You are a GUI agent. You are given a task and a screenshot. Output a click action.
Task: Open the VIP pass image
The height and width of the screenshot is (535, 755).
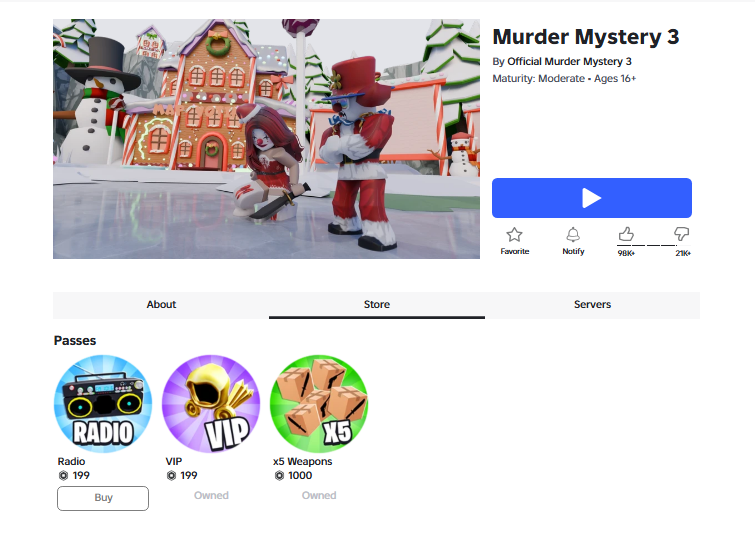pos(211,404)
